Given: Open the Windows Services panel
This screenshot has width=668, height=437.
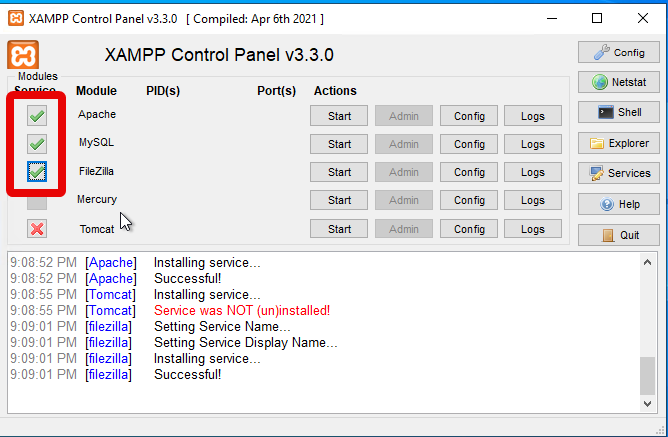Looking at the screenshot, I should 619,173.
